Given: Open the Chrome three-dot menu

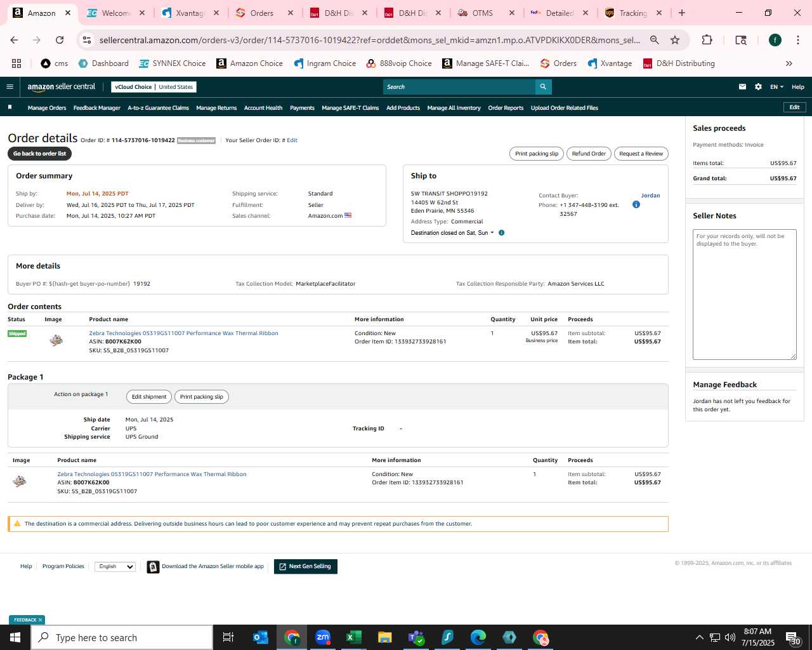Looking at the screenshot, I should click(x=797, y=40).
